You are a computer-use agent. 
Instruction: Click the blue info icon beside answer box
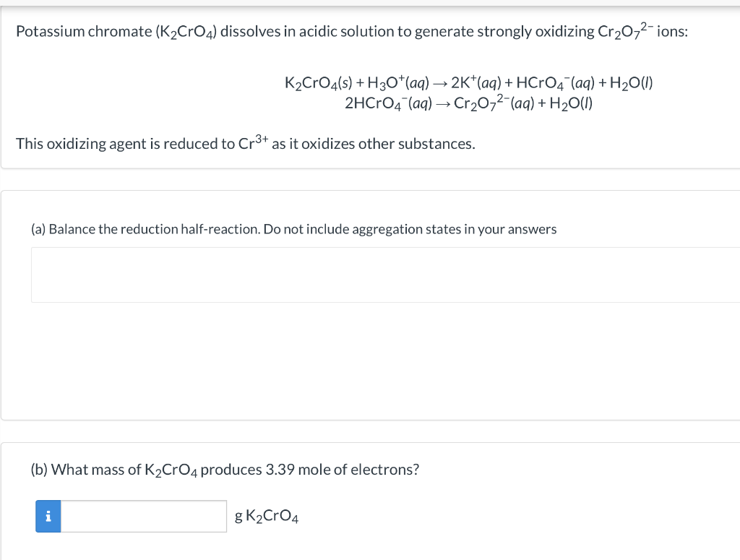48,516
